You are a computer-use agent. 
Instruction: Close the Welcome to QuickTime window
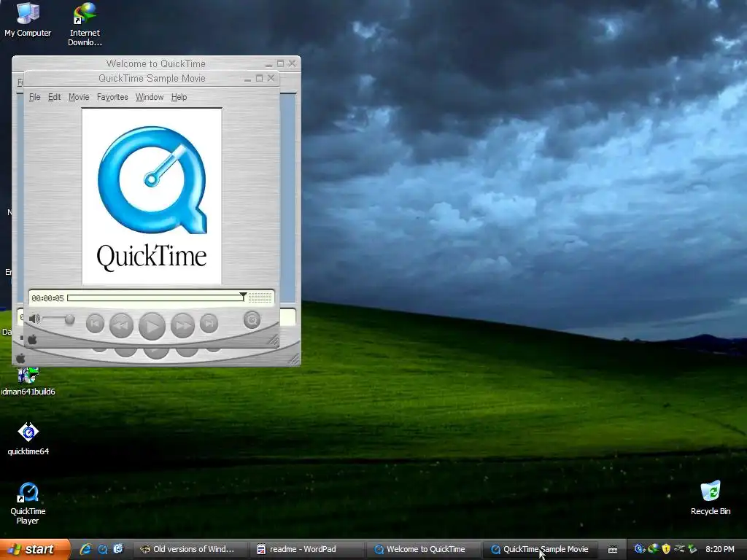pyautogui.click(x=292, y=63)
